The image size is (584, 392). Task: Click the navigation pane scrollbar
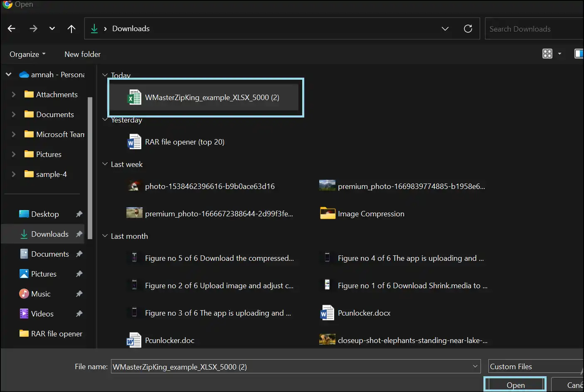(90, 168)
